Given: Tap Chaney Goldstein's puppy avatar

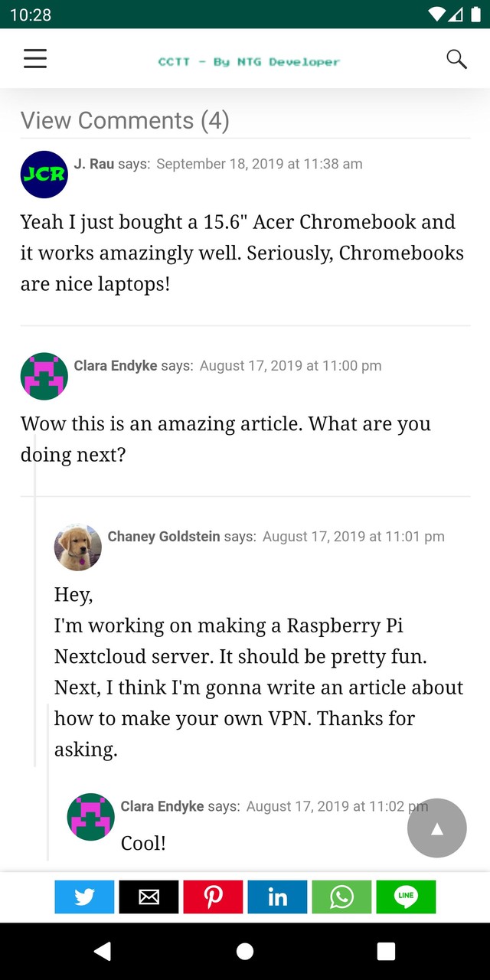Looking at the screenshot, I should pos(78,547).
